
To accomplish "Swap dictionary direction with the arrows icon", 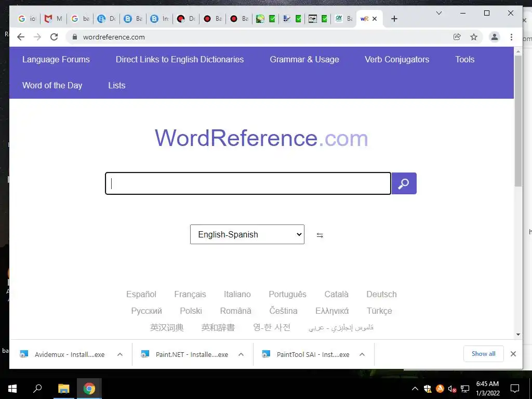I will click(x=320, y=235).
